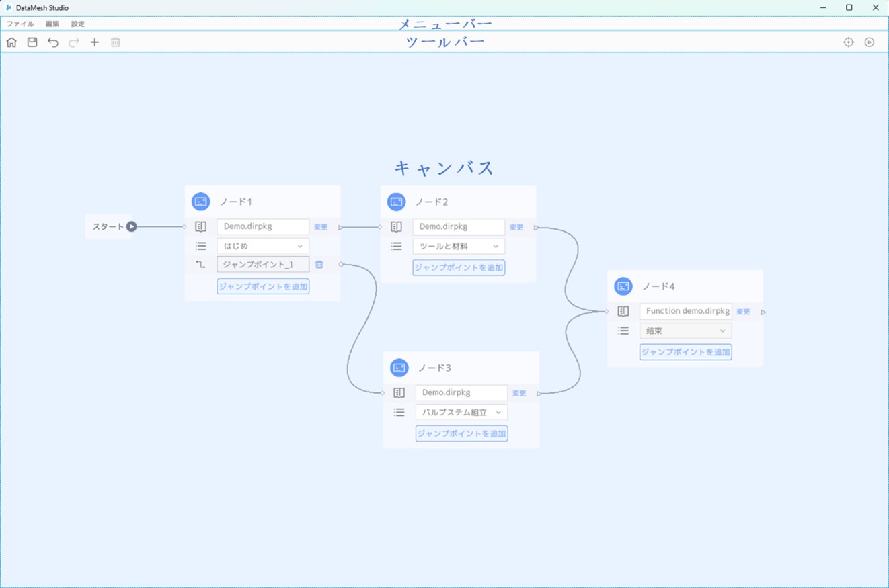Click the Demo.dirpkg field in ノード3
Viewport: 889px width, 588px height.
tap(461, 393)
